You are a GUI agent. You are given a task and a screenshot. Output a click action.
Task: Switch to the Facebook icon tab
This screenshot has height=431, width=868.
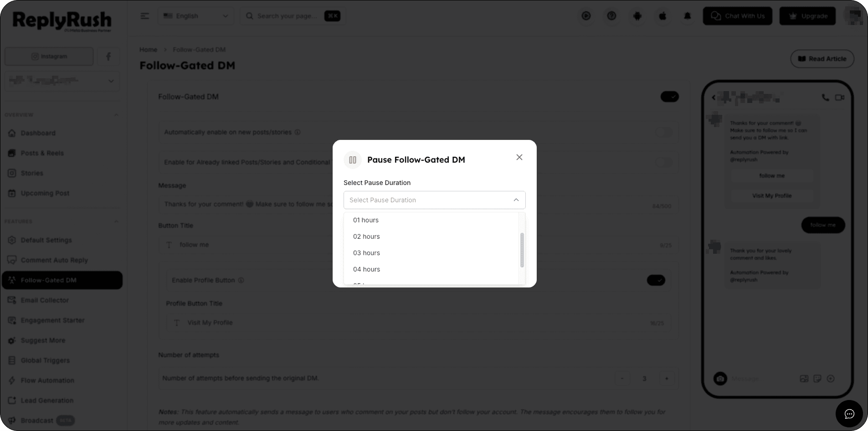point(108,56)
